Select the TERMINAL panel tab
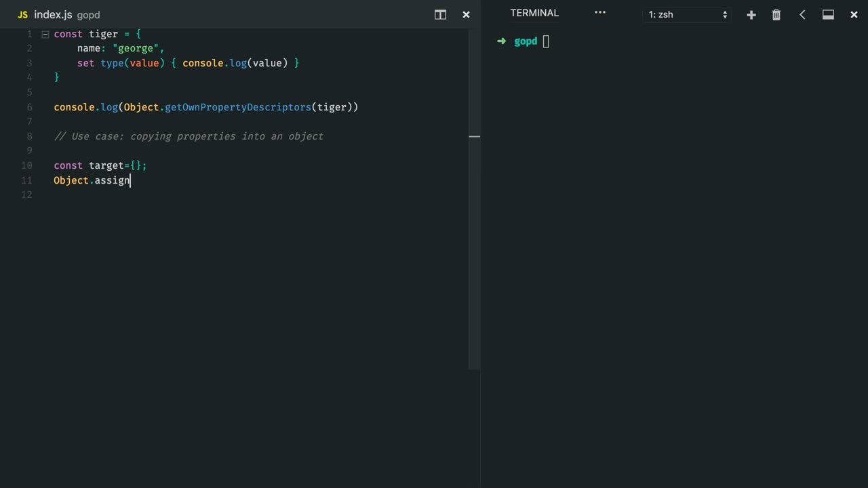The image size is (868, 488). 534,13
